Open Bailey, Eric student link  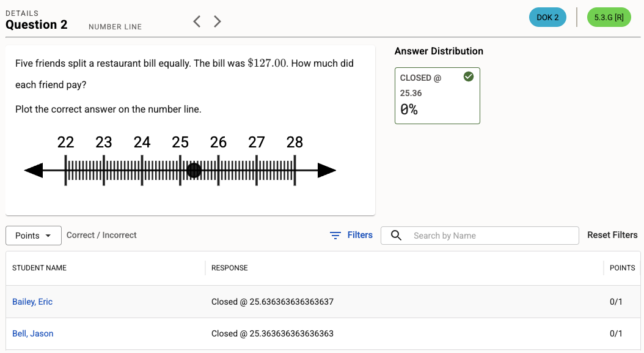click(32, 302)
